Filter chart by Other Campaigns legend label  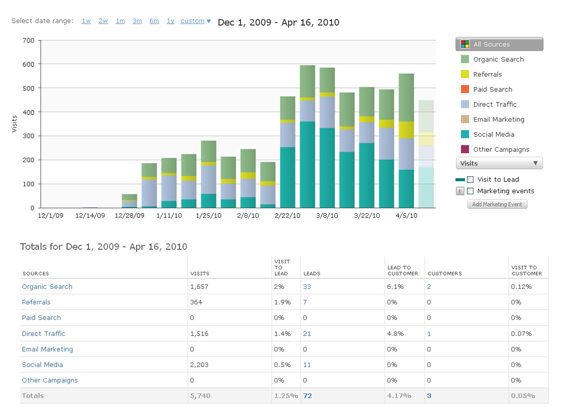501,149
